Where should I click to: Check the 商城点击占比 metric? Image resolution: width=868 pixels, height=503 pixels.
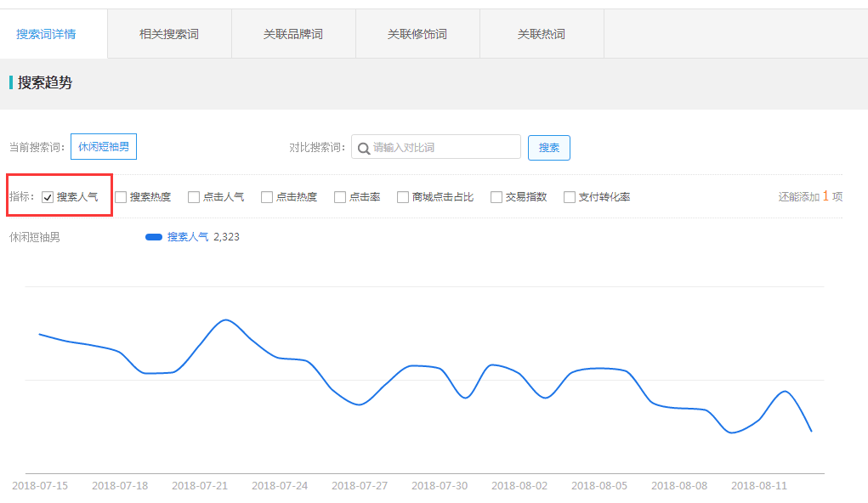[402, 196]
